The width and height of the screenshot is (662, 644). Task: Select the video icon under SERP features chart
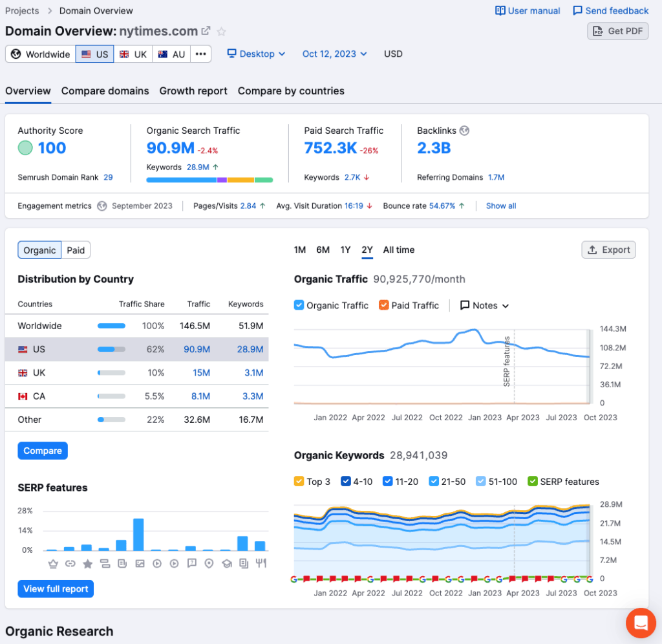pos(156,564)
